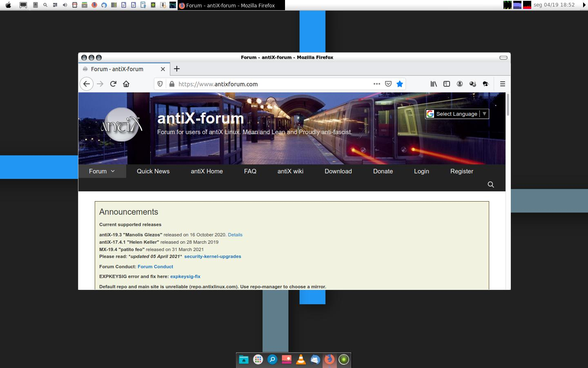
Task: Open the Firefox Library menu
Action: click(434, 84)
